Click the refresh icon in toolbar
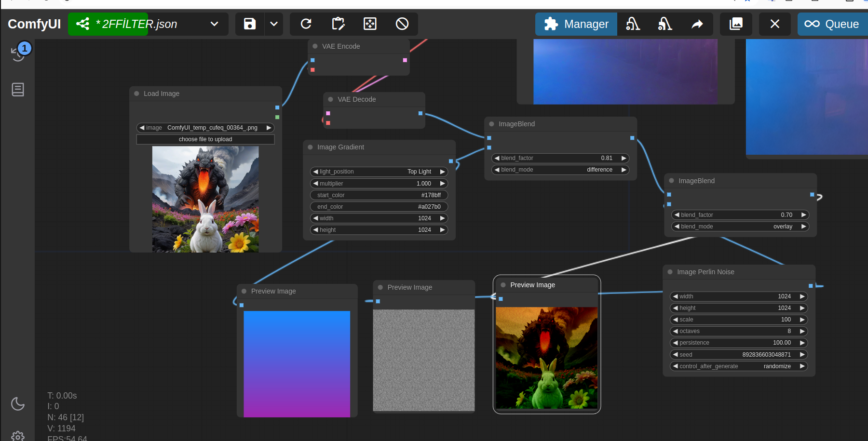868x441 pixels. 306,24
